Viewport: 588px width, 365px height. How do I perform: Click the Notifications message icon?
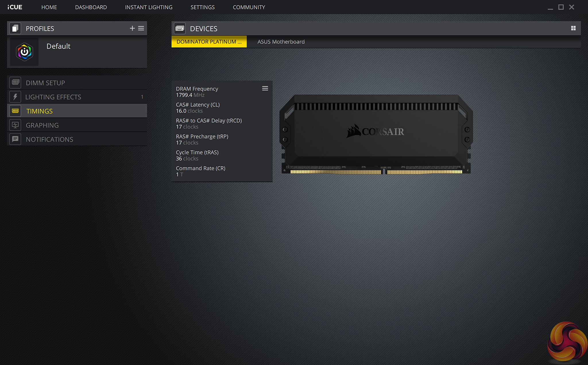tap(15, 139)
